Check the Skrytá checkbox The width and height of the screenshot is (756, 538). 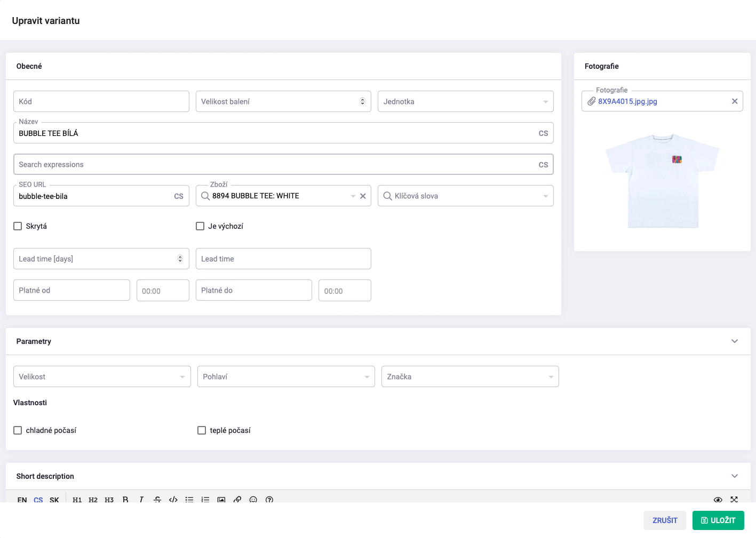18,226
